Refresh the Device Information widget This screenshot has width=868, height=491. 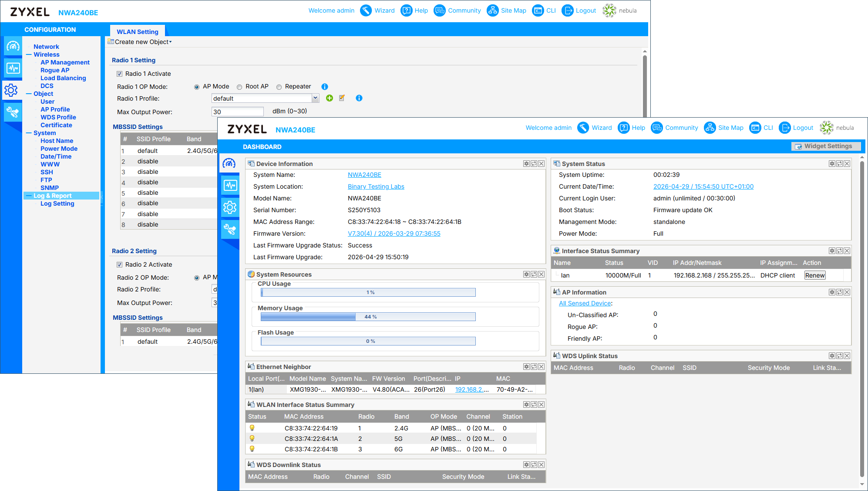pos(534,164)
